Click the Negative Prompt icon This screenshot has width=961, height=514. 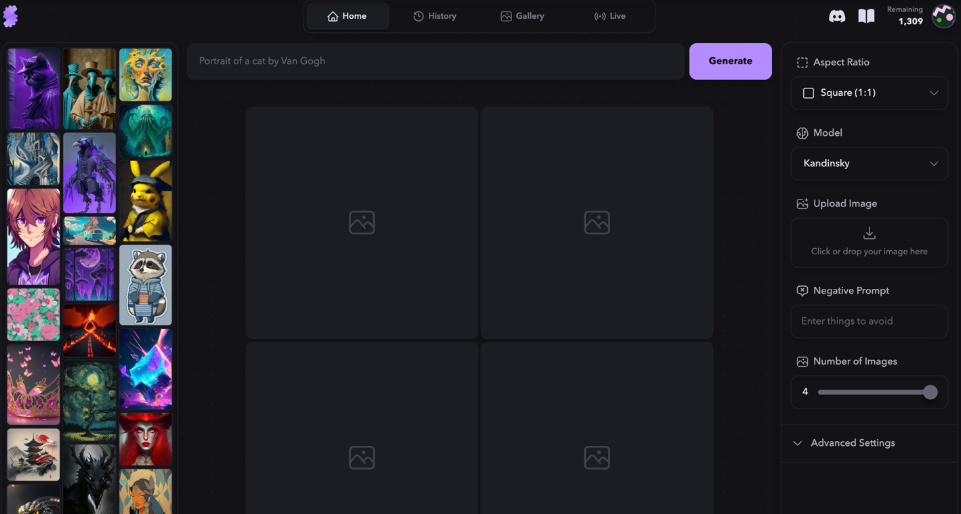click(802, 291)
